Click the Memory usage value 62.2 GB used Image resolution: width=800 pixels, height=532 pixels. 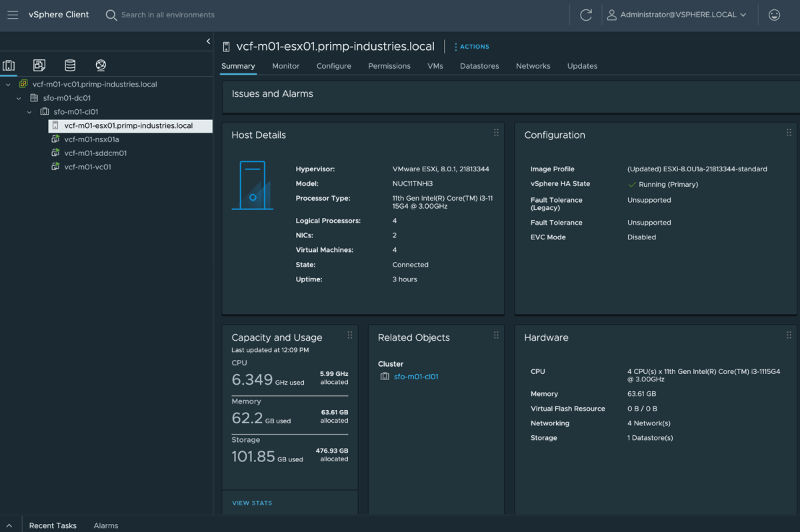point(261,419)
